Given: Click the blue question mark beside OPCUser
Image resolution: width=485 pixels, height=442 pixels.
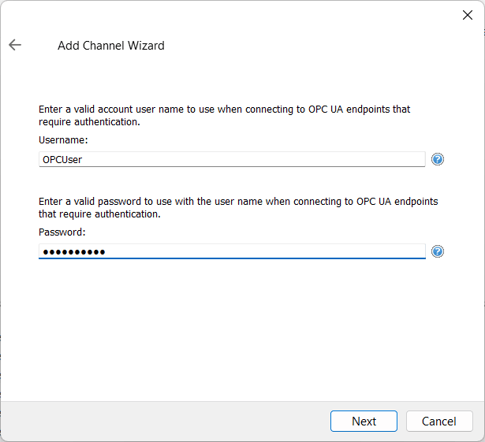Looking at the screenshot, I should (437, 159).
